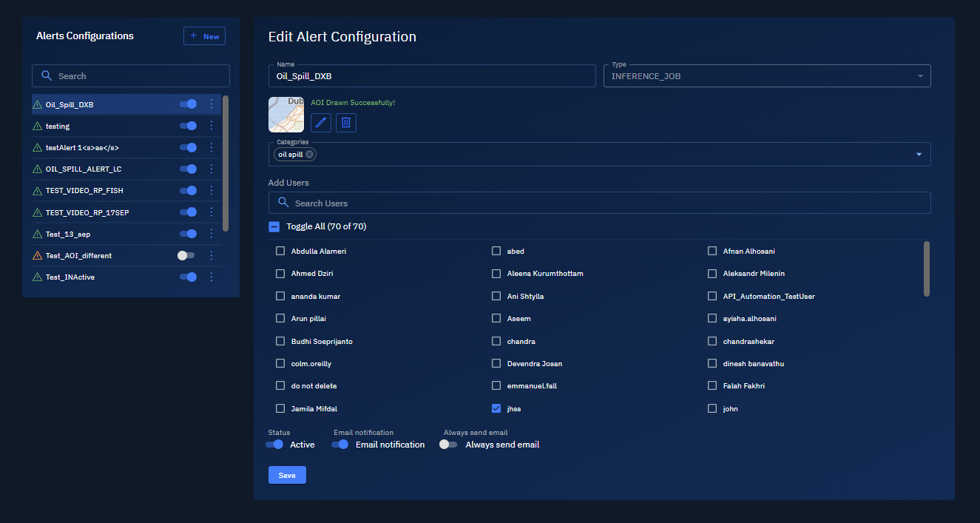Delete the drawn AOI with trash icon
980x523 pixels.
point(346,123)
